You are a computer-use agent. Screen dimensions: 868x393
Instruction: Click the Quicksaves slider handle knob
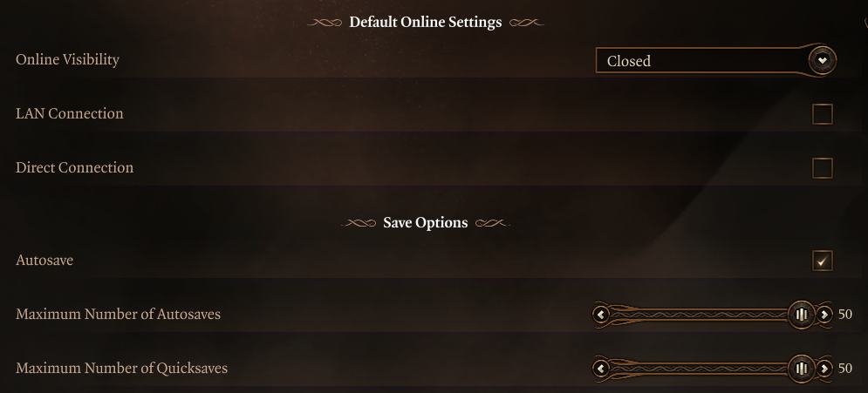[x=801, y=368]
